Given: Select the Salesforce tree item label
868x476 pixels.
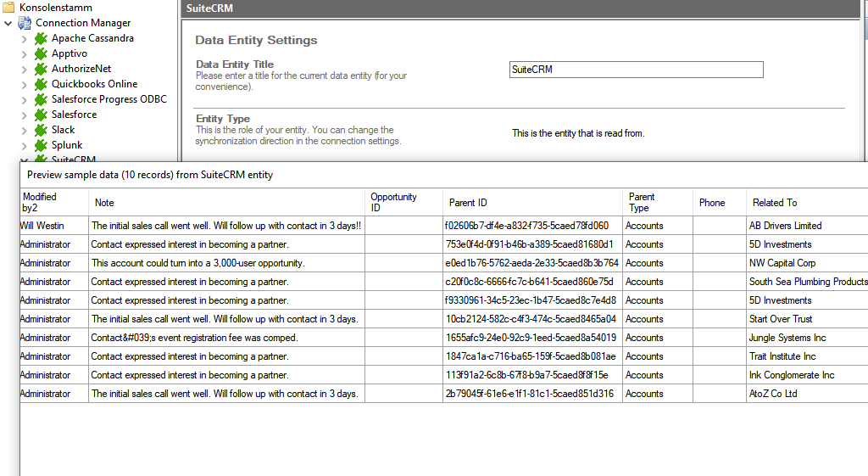Looking at the screenshot, I should tap(74, 115).
